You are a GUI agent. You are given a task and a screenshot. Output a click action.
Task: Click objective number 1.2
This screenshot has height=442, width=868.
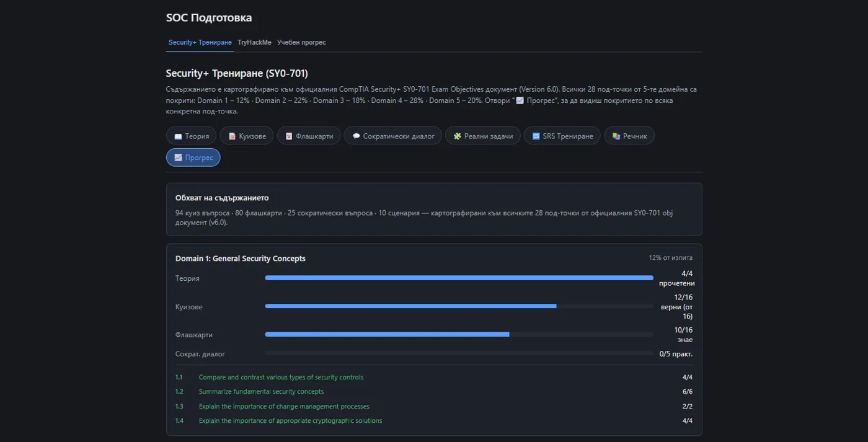(179, 392)
